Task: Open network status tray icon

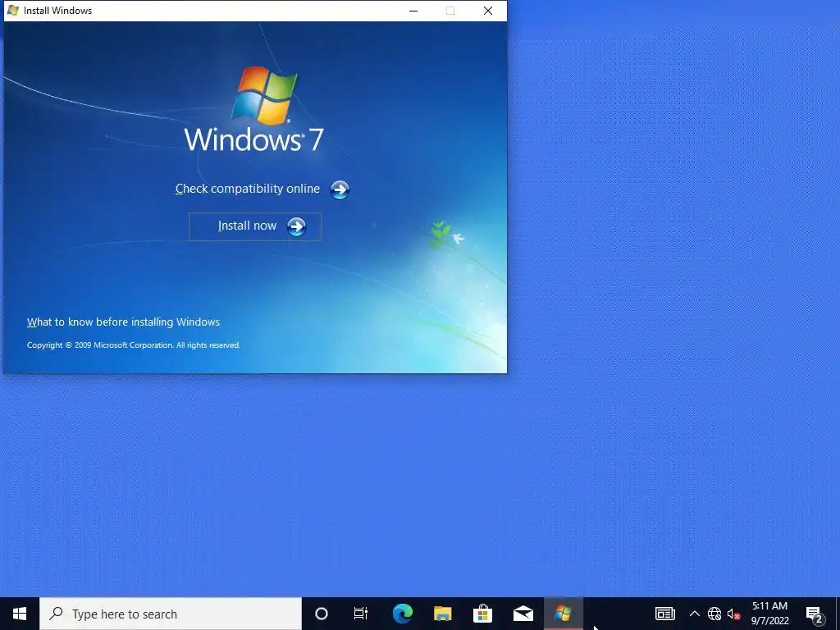Action: [x=714, y=614]
